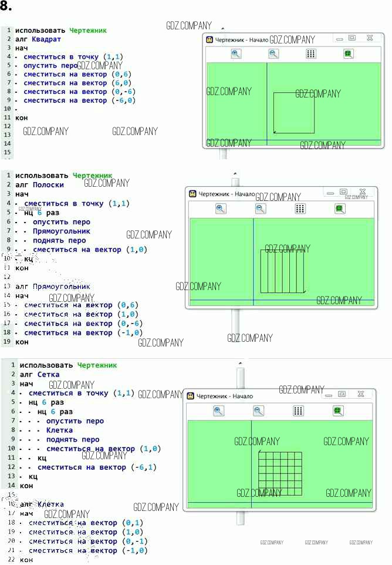392x565 pixels.
Task: Click the title bar icon of top Чертежник window
Action: [x=209, y=39]
